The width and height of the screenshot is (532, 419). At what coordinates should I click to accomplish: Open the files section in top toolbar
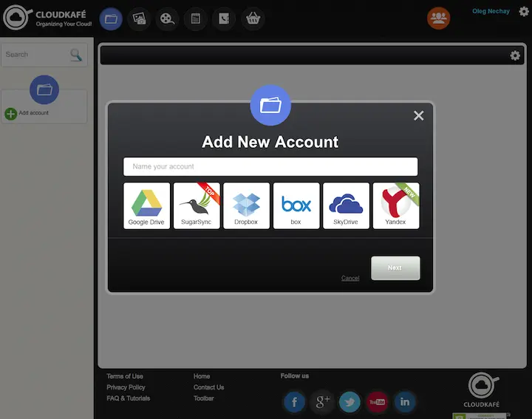111,18
